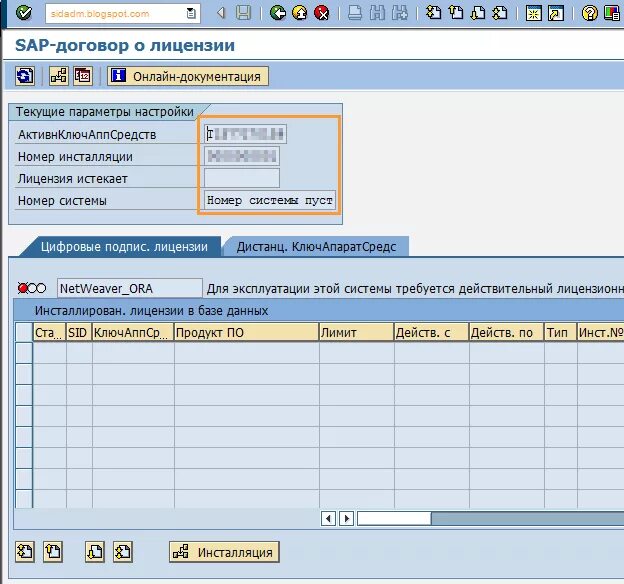Open the command field history dropdown
The height and width of the screenshot is (584, 624).
coord(191,14)
